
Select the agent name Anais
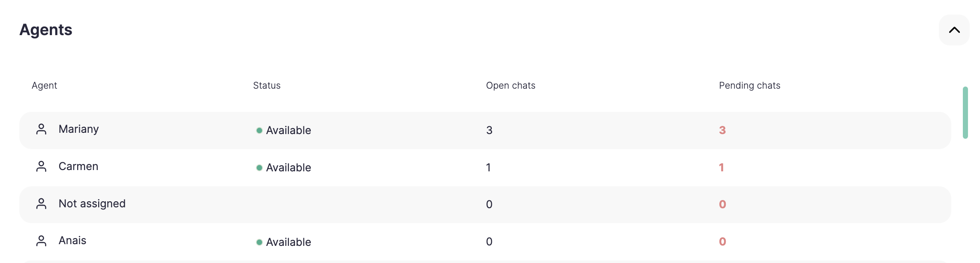pyautogui.click(x=72, y=241)
